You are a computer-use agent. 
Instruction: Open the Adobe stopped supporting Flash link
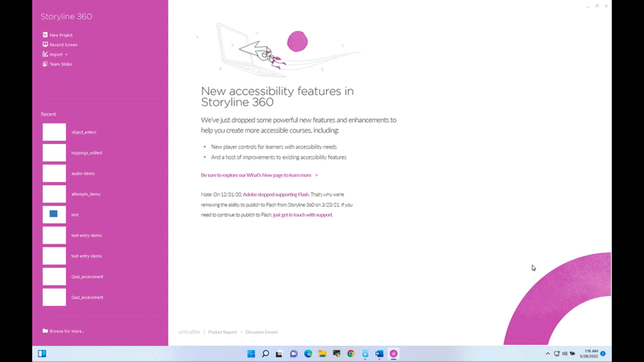[275, 195]
